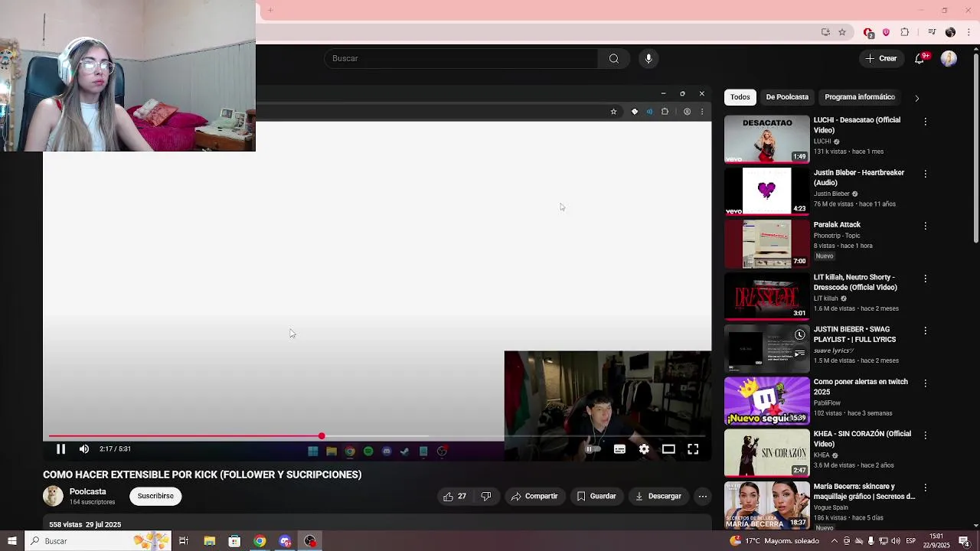Mute the video with the speaker icon
980x551 pixels.
[x=84, y=449]
